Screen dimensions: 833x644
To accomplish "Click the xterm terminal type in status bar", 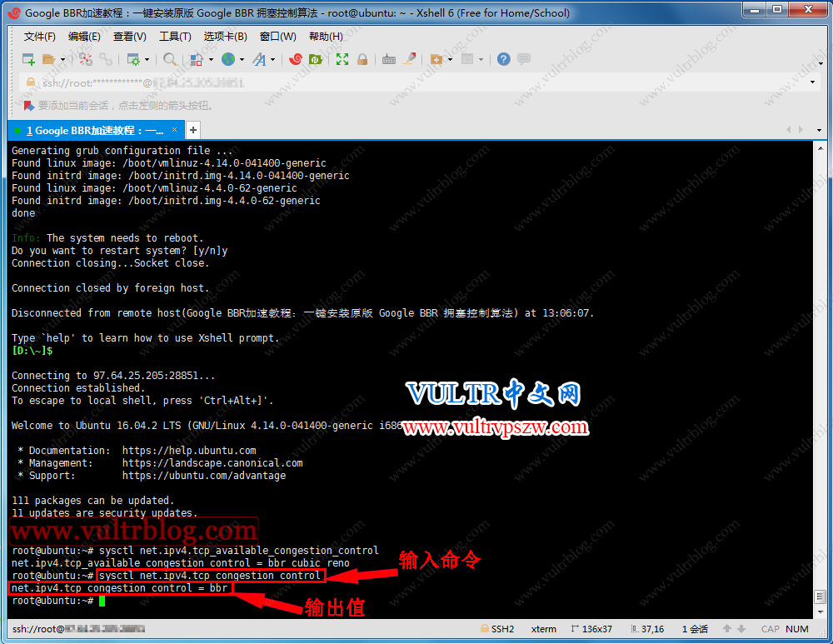I will click(543, 629).
